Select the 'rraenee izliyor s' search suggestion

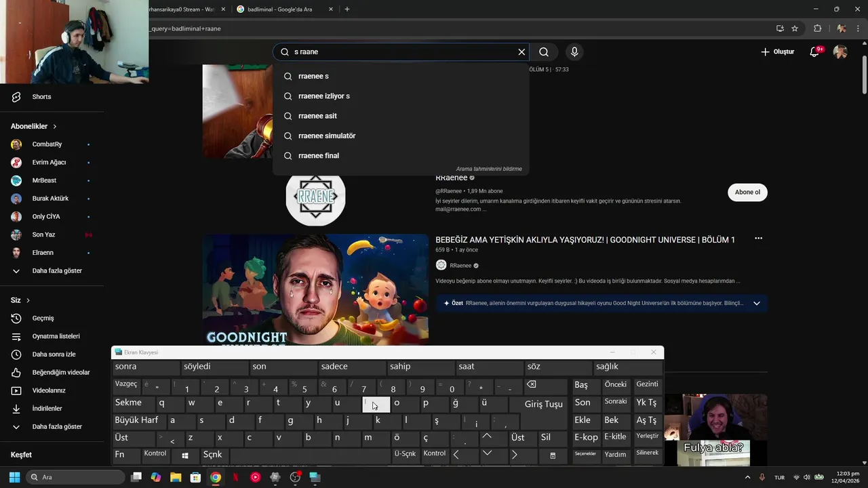coord(401,96)
